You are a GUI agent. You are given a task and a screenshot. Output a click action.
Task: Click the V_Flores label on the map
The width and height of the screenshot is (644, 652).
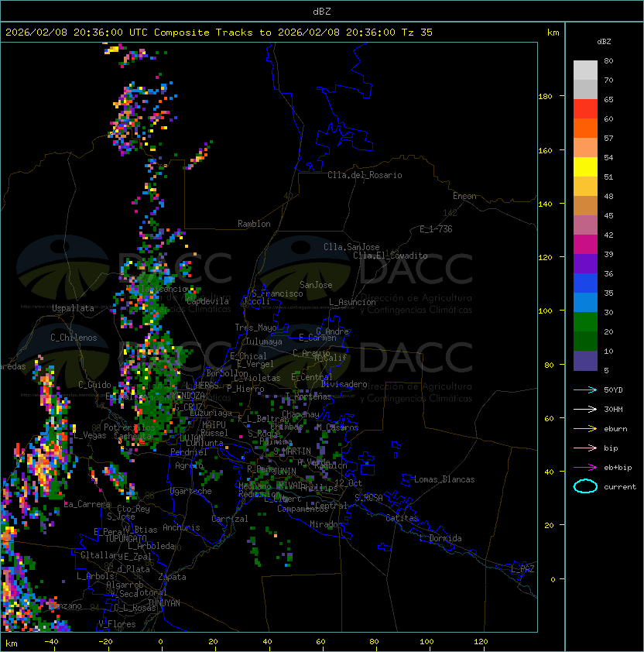(117, 624)
